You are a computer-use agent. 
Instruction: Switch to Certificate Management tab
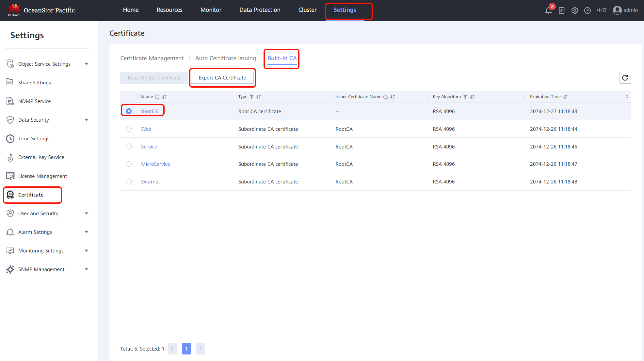point(152,58)
